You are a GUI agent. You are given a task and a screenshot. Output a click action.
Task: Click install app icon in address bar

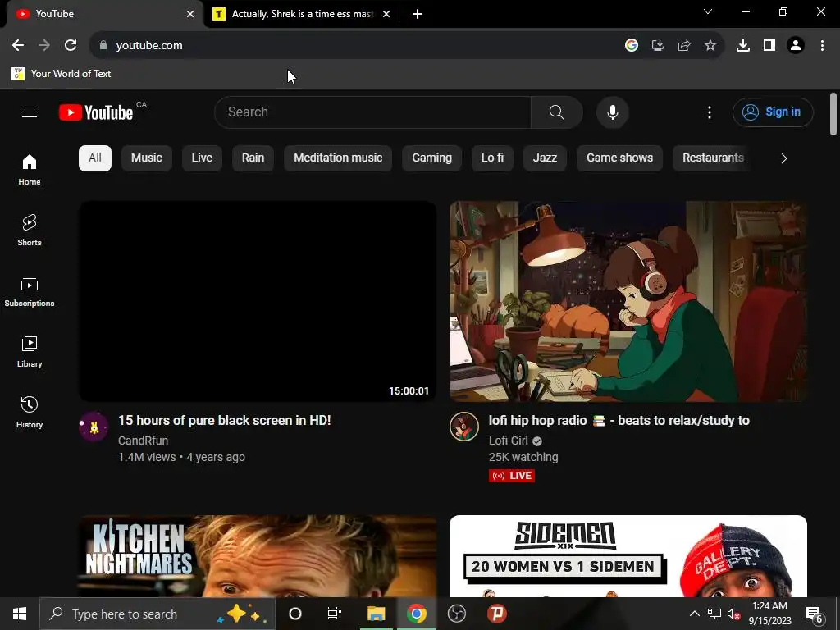tap(658, 46)
